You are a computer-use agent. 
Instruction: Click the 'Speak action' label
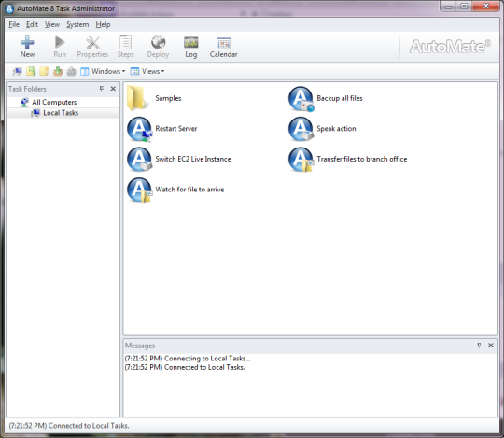coord(336,129)
